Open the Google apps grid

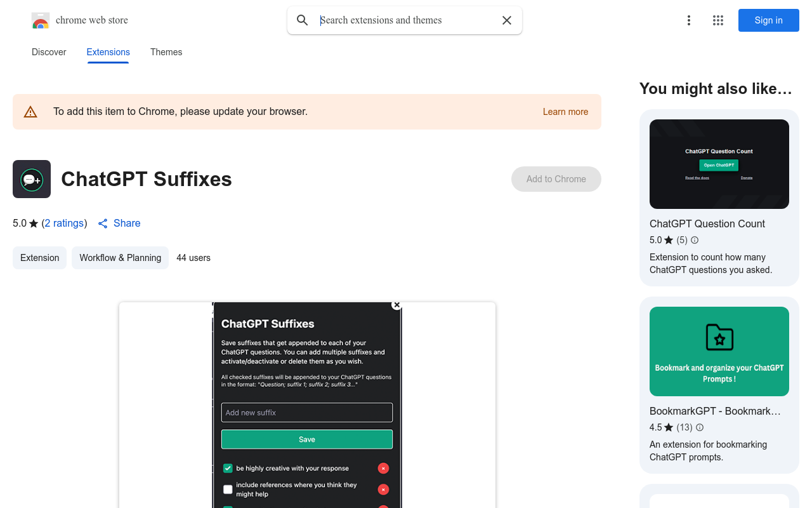point(718,20)
